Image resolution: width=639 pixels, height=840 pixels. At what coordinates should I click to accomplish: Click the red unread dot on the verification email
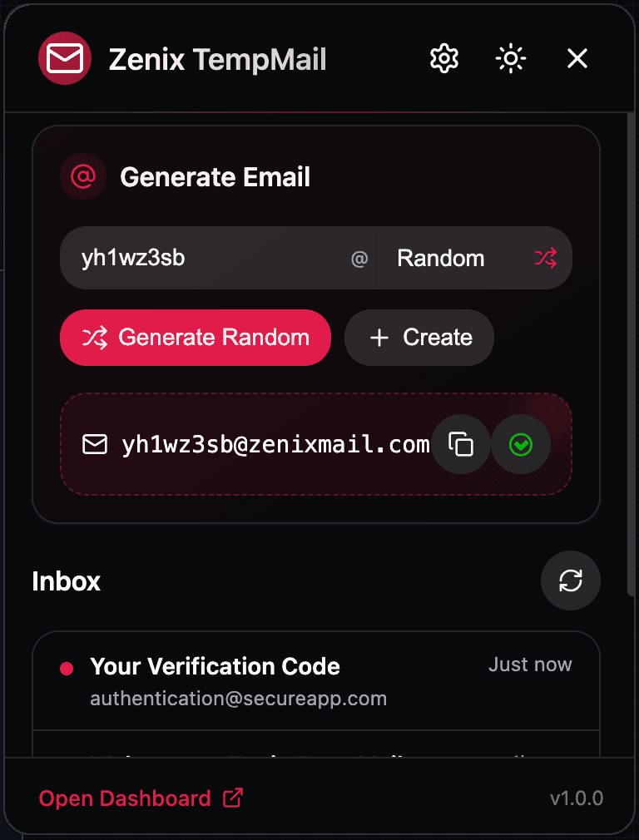(x=67, y=669)
